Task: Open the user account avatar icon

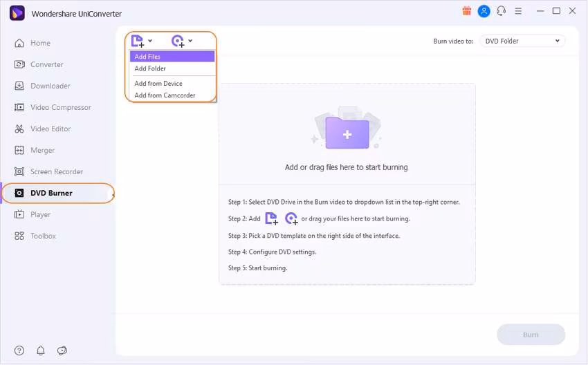Action: point(484,11)
